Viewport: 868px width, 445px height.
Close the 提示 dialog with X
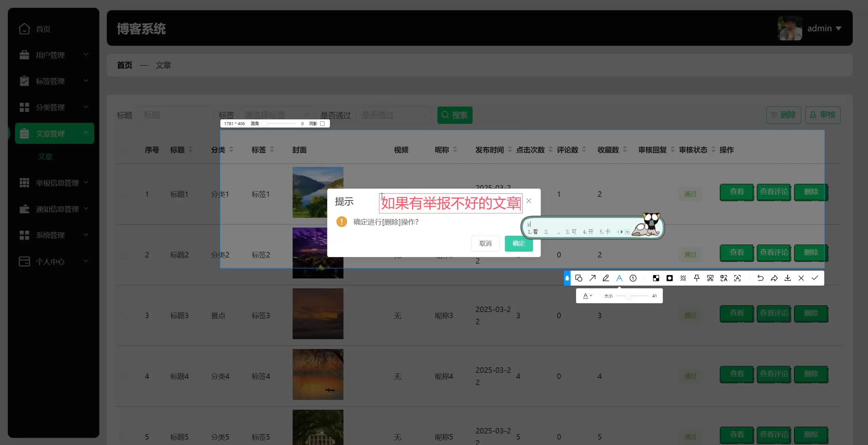529,201
